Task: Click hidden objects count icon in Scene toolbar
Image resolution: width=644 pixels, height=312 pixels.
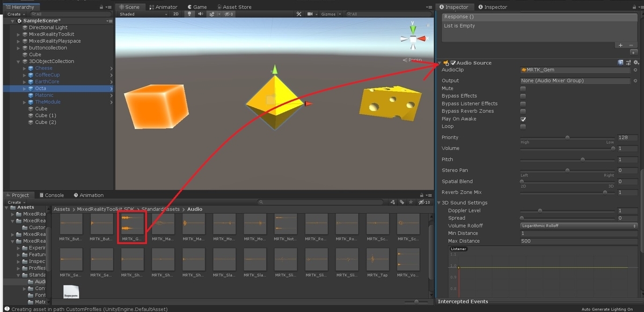Action: coord(228,14)
